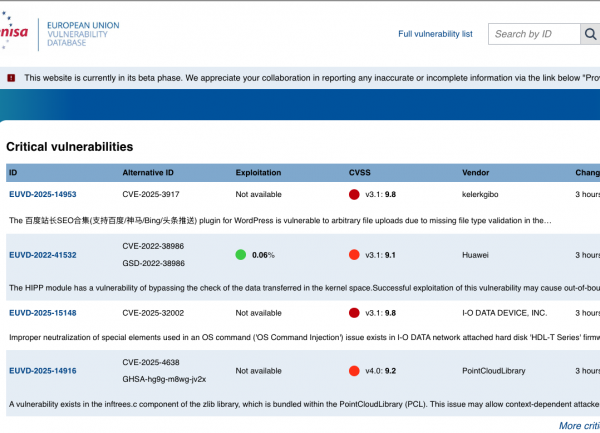Viewport: 600px width, 433px height.
Task: Click the Critical vulnerabilities heading
Action: (70, 147)
